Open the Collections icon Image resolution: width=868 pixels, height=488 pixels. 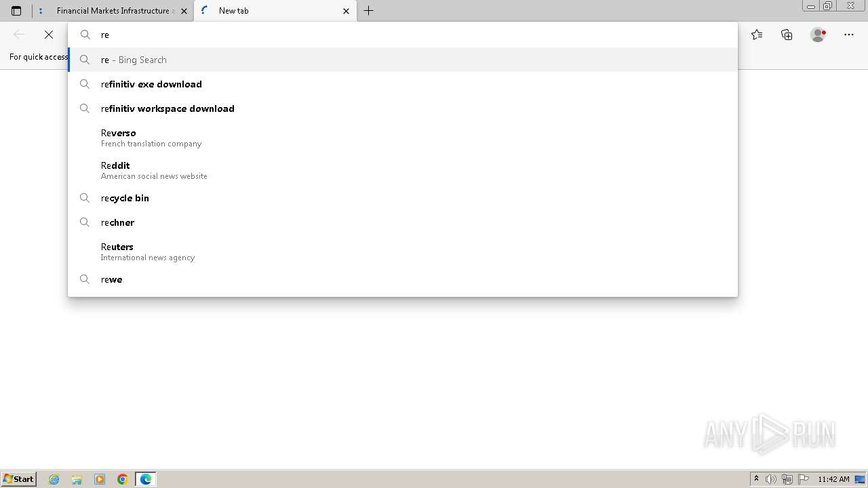click(787, 35)
